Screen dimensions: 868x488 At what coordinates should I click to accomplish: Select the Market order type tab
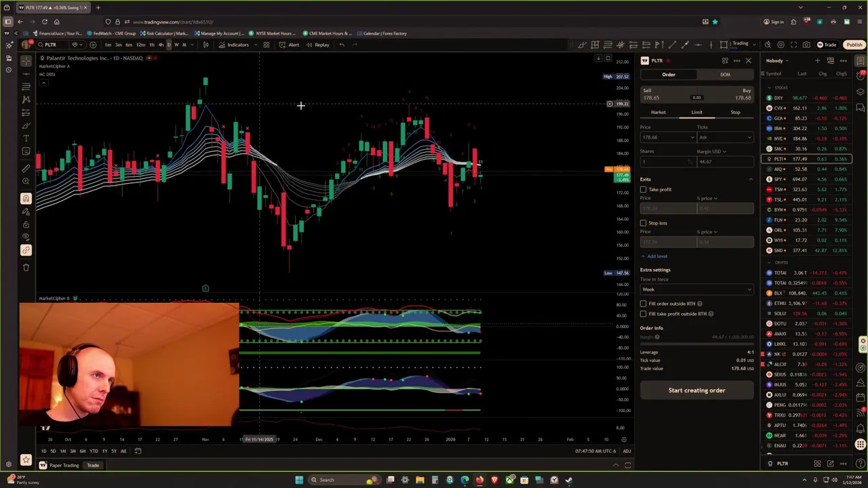click(658, 113)
